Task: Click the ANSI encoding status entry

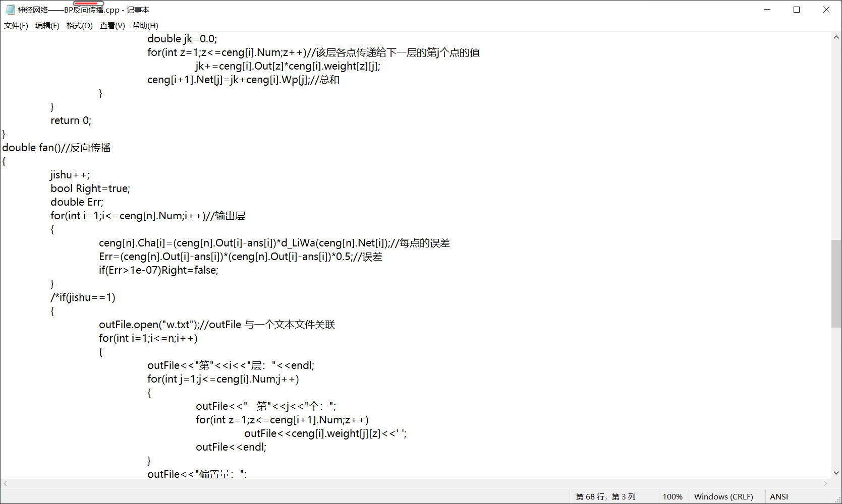Action: [x=779, y=497]
